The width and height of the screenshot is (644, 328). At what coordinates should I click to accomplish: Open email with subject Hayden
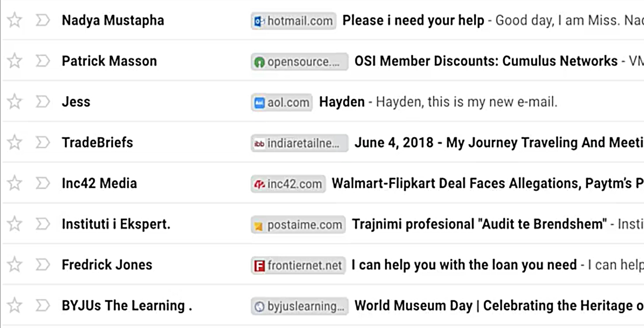[342, 102]
